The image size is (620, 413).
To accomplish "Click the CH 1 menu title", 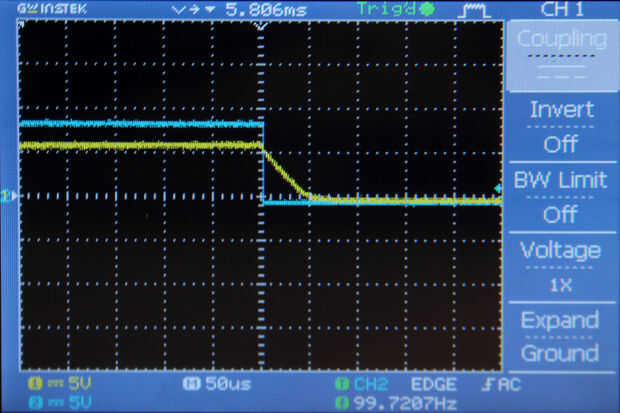I will 562,9.
